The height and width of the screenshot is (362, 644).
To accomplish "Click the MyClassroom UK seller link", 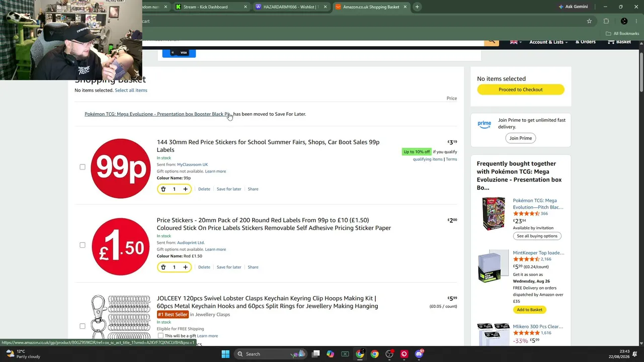I will tap(192, 164).
